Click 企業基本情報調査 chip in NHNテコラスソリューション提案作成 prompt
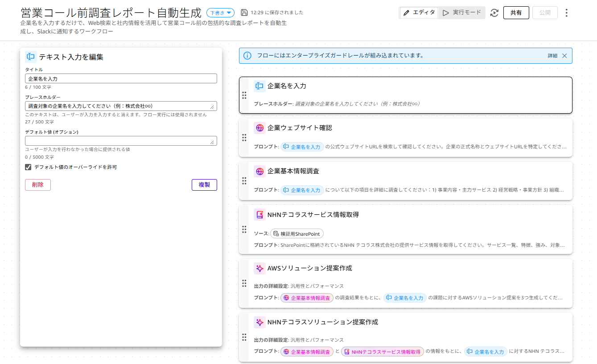Image resolution: width=597 pixels, height=364 pixels. click(x=307, y=352)
